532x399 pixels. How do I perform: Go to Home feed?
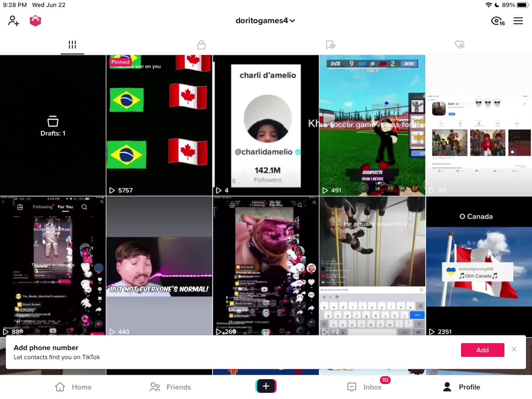click(73, 387)
